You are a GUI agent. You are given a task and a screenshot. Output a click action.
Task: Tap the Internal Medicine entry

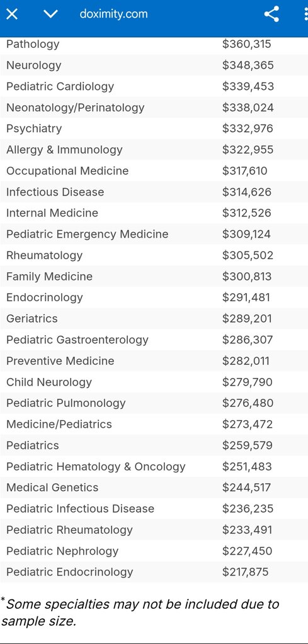coord(52,213)
